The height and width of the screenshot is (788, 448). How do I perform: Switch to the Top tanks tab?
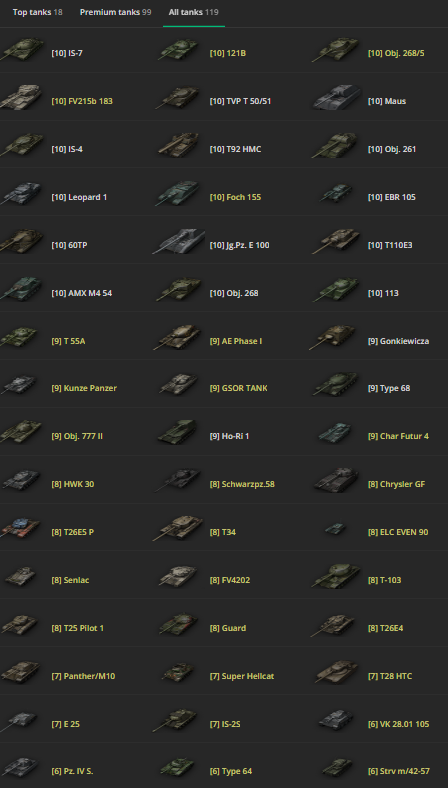click(38, 12)
